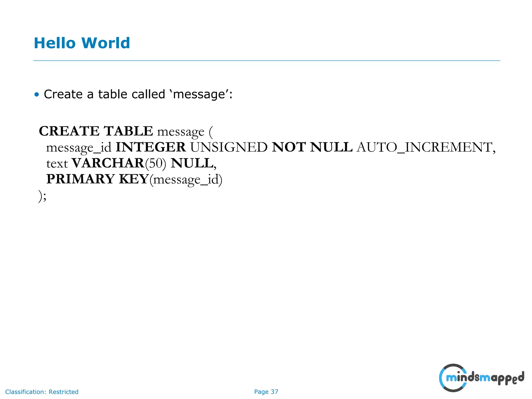Screen dimensions: 532x399
Task: Click the 'Classification: Restricted' footer text
Action: [42, 392]
